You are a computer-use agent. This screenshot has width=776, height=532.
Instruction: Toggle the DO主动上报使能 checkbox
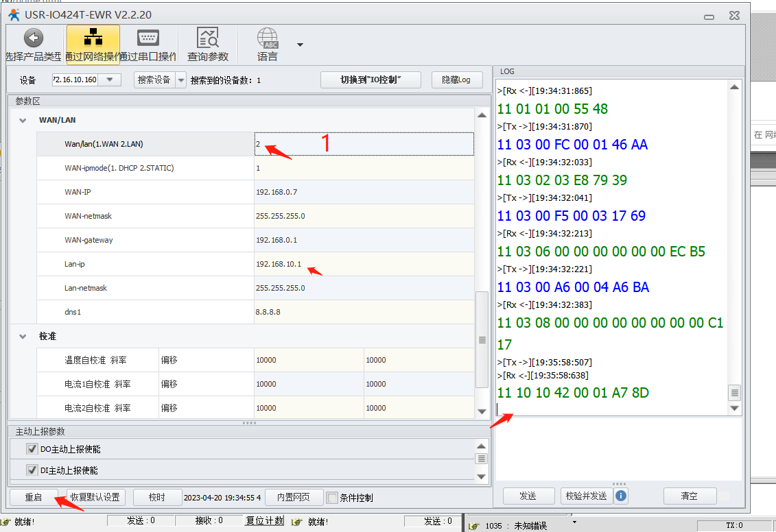[32, 449]
